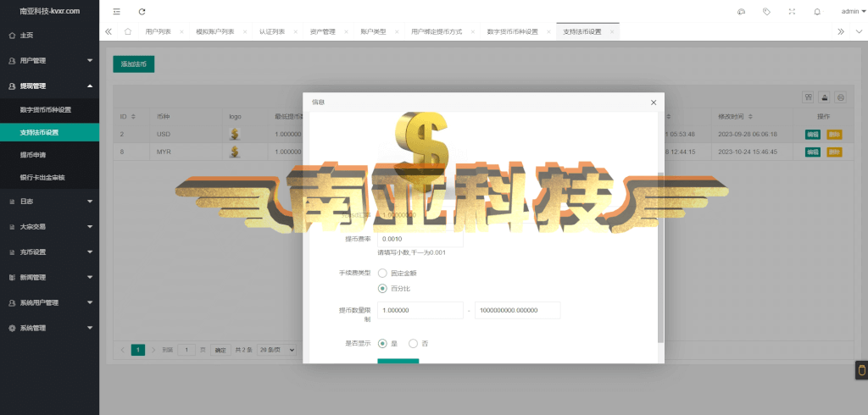
Task: Open the admin user dropdown
Action: click(853, 12)
